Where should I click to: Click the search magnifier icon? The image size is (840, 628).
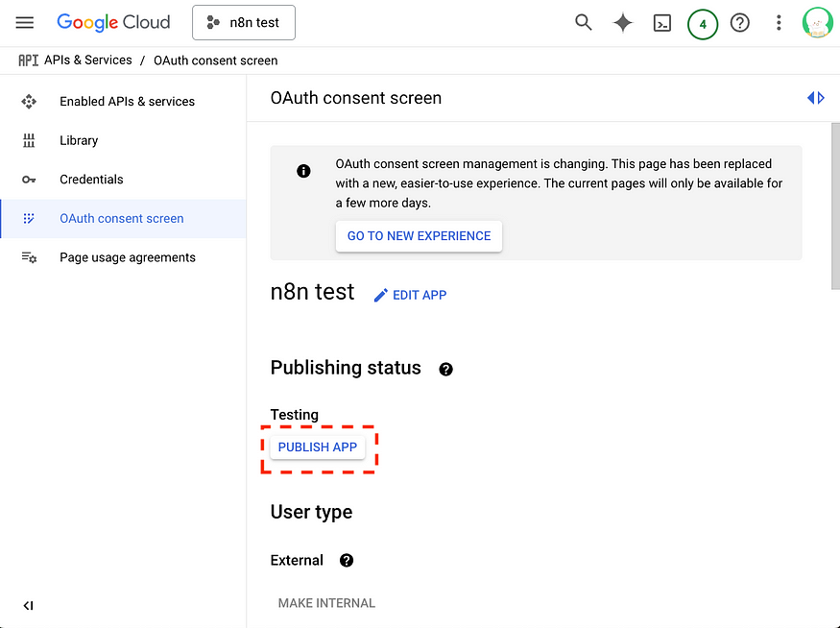583,22
